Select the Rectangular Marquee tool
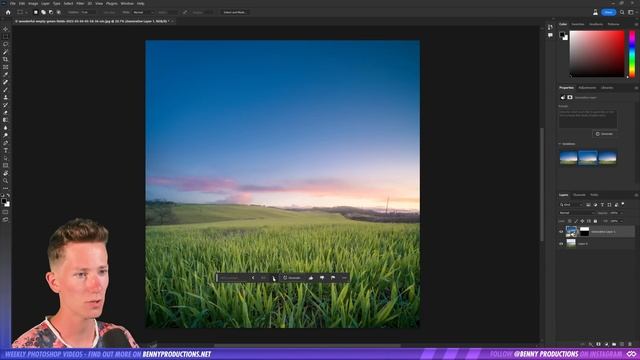The image size is (640, 360). tap(5, 37)
